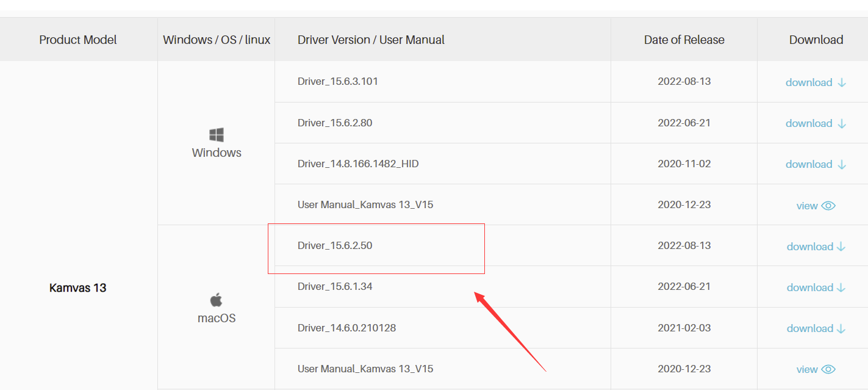Viewport: 868px width, 390px height.
Task: Click the Apple macOS logo icon
Action: 217,300
